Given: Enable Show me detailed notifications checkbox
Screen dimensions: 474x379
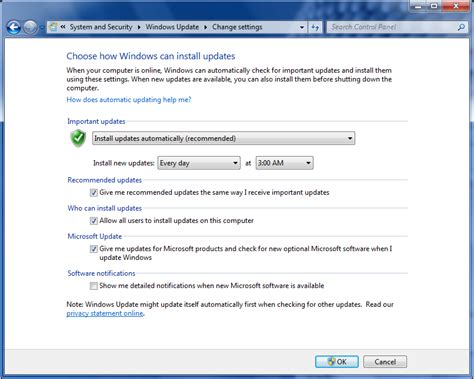Looking at the screenshot, I should pos(94,286).
